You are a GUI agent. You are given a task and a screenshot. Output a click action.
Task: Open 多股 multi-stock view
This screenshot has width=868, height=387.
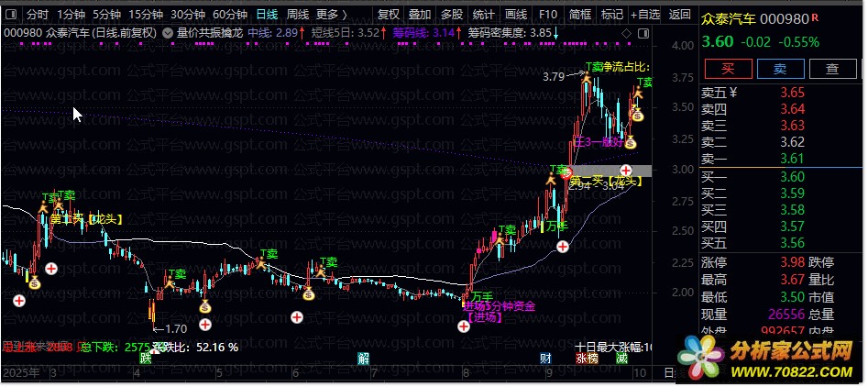coord(452,15)
